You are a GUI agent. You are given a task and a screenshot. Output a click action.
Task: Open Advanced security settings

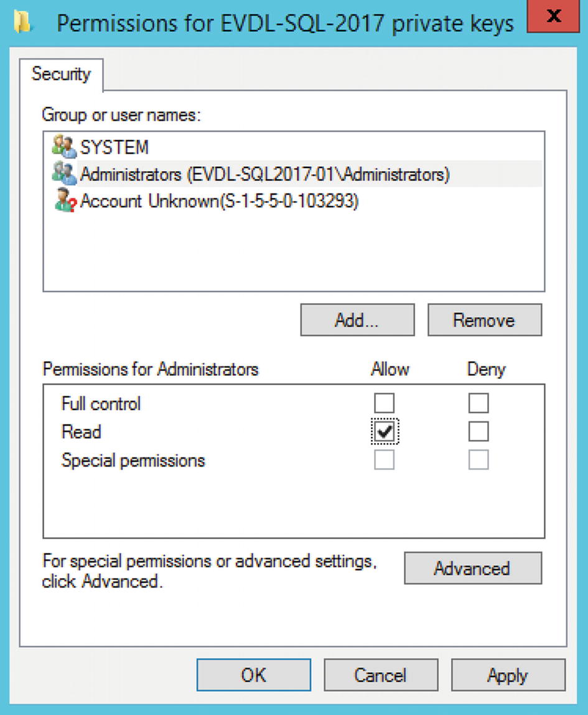(472, 568)
